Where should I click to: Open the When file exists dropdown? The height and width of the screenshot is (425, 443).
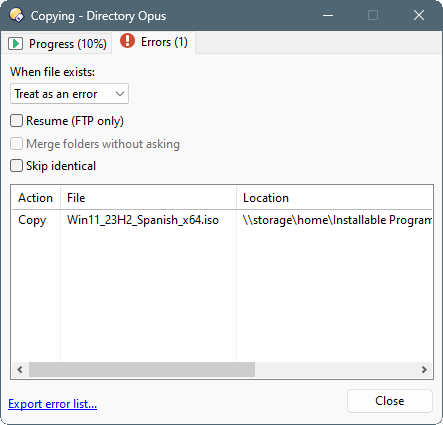pyautogui.click(x=69, y=94)
